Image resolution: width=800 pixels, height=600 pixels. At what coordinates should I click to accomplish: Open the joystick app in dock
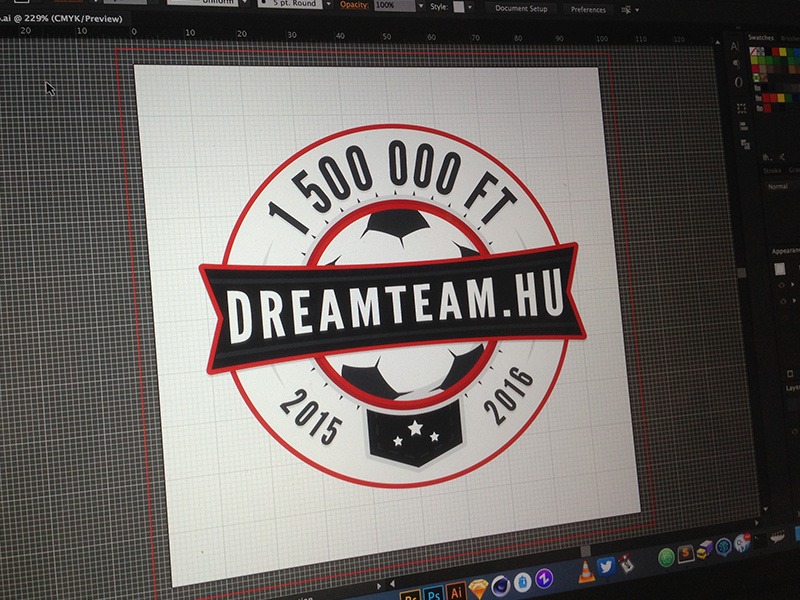626,563
